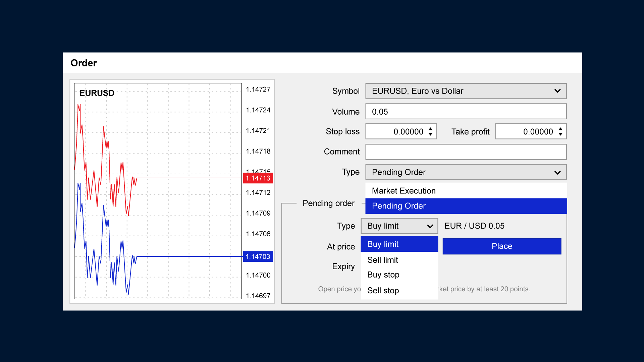
Task: Increase Take profit with up arrow
Action: [560, 129]
